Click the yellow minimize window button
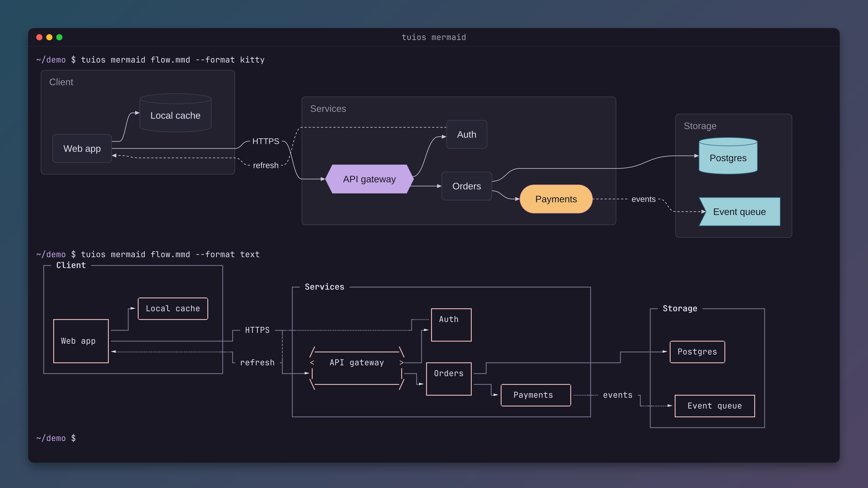The image size is (868, 488). [x=50, y=37]
